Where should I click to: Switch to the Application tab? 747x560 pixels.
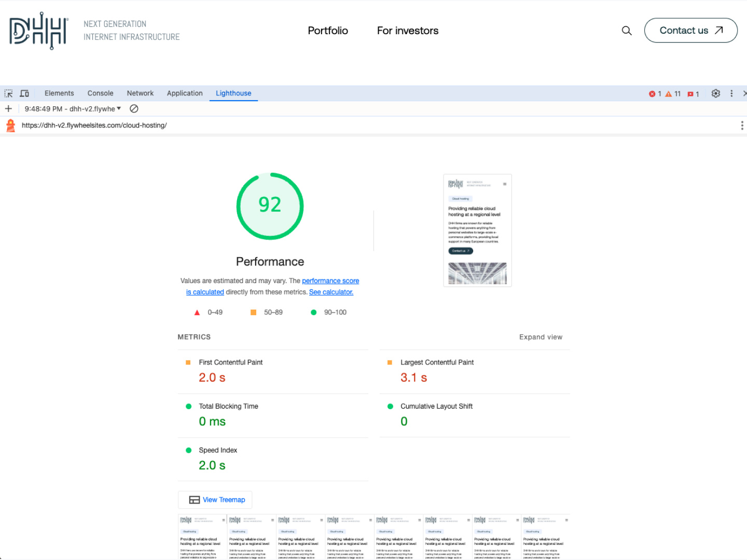tap(185, 93)
